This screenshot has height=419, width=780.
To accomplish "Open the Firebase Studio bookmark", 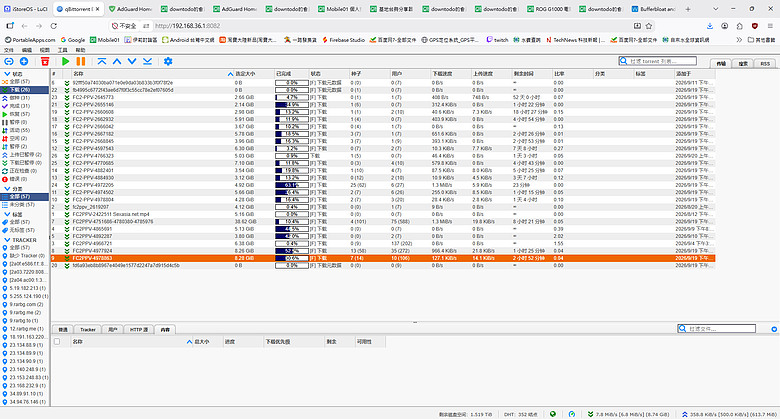I will [343, 40].
